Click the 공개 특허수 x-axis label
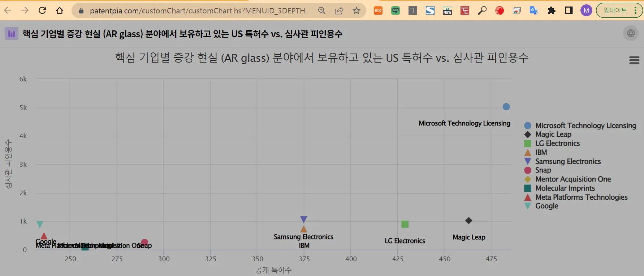This screenshot has width=644, height=276. coord(273,270)
